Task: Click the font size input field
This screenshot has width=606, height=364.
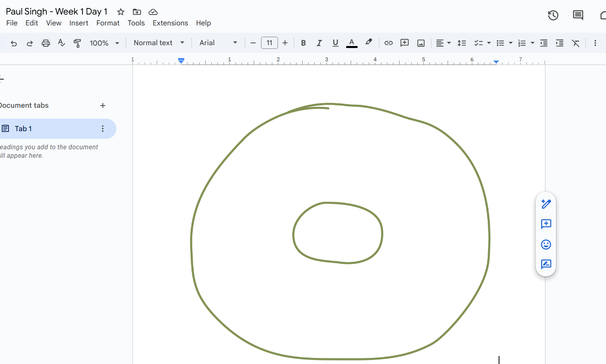Action: (x=269, y=43)
